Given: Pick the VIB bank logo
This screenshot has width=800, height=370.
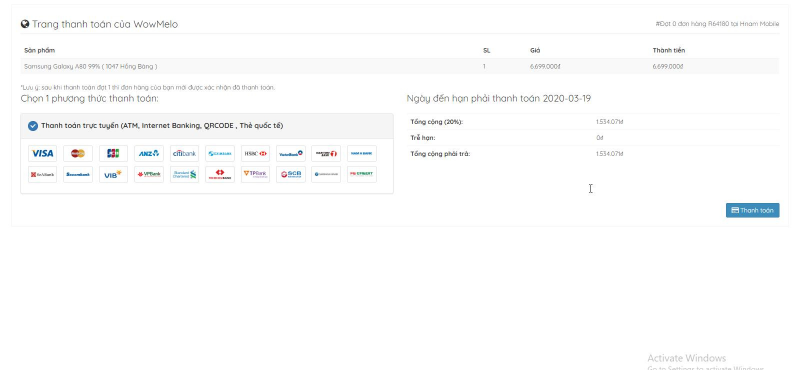Looking at the screenshot, I should click(113, 175).
